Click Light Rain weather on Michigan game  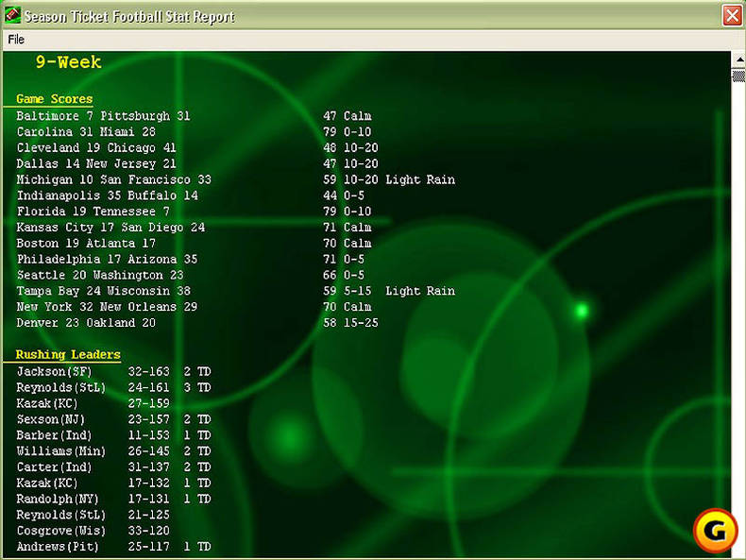[420, 179]
